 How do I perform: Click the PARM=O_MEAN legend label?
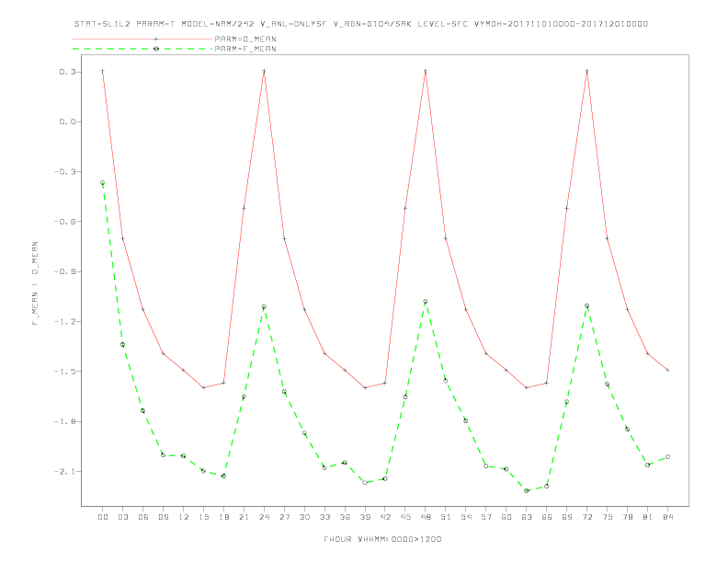245,39
